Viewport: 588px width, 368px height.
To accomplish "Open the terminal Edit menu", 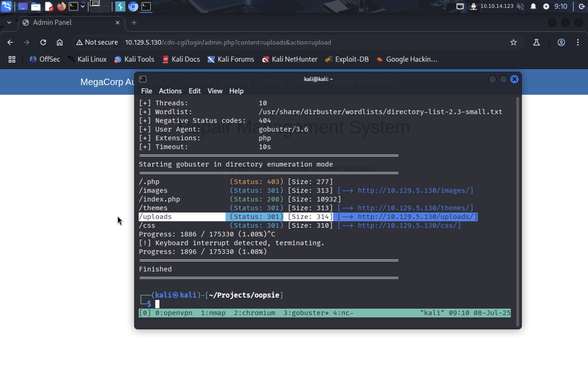I will coord(194,91).
